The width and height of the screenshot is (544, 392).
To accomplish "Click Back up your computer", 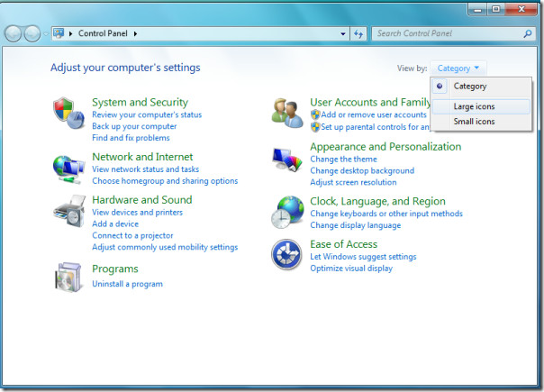I will click(134, 126).
